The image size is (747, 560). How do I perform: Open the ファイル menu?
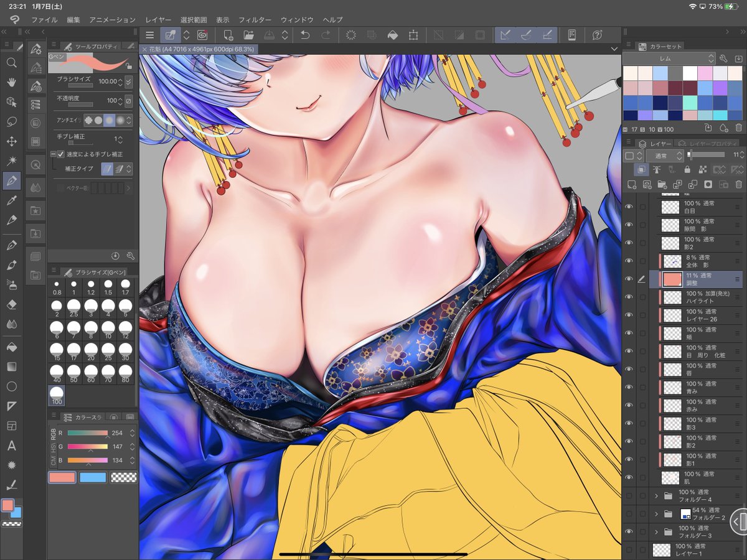point(44,20)
